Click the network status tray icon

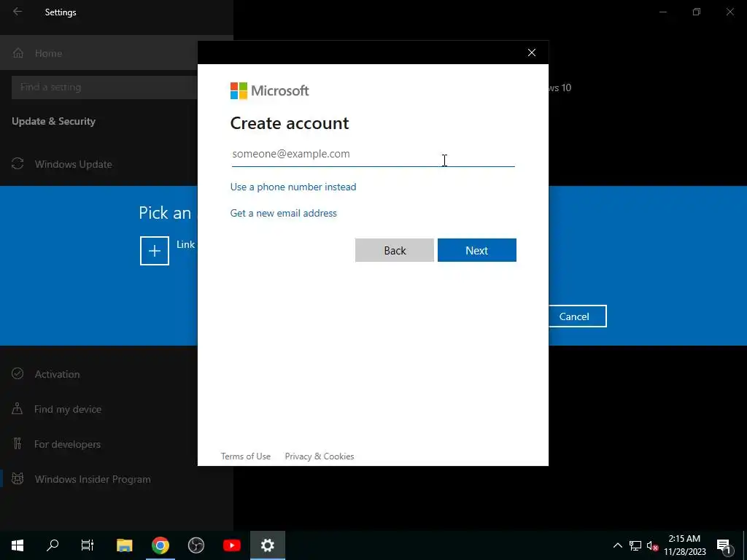635,545
